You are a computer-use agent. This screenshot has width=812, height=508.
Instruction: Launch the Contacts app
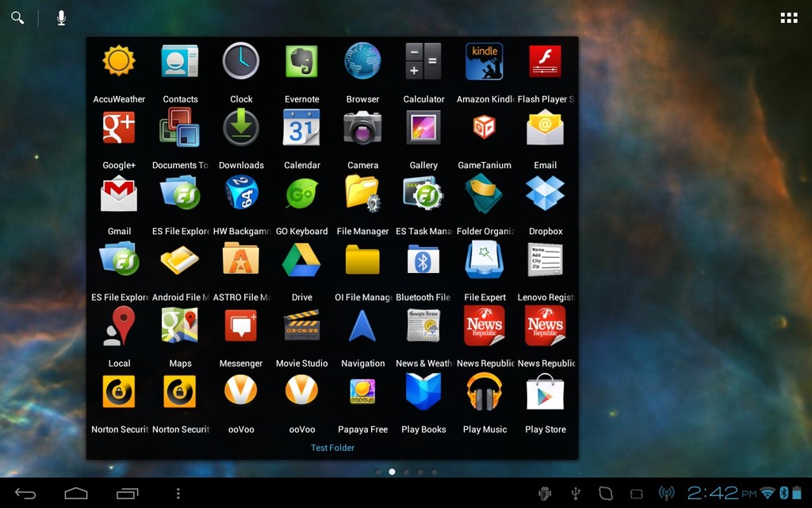180,62
